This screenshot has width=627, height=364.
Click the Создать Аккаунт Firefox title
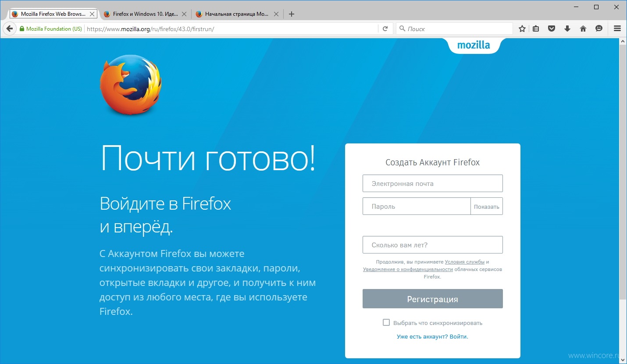tap(432, 162)
